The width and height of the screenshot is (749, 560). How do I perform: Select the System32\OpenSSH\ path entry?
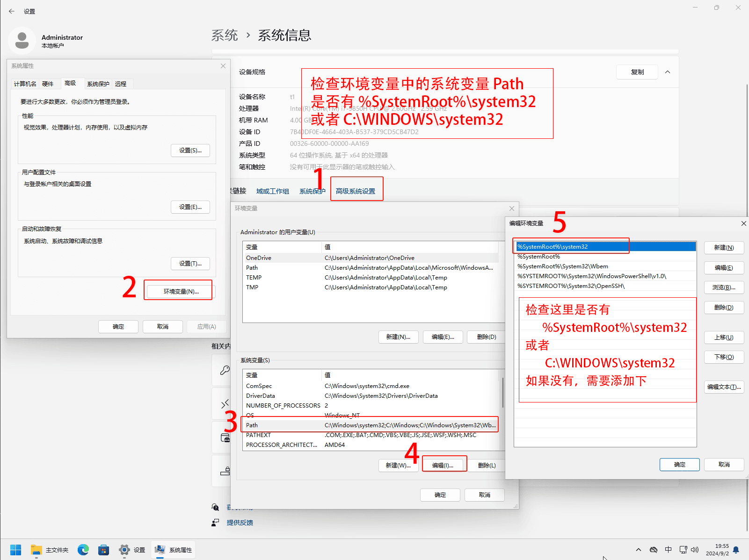tap(605, 286)
